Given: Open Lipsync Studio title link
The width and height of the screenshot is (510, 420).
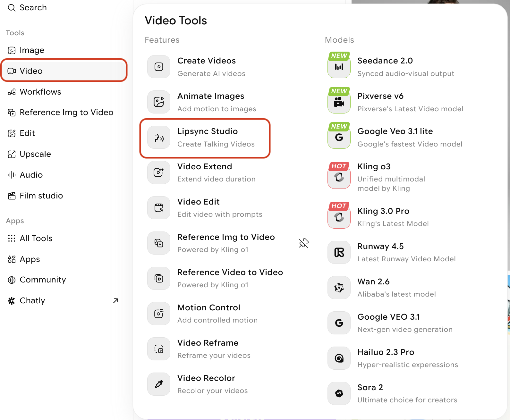Looking at the screenshot, I should point(208,131).
